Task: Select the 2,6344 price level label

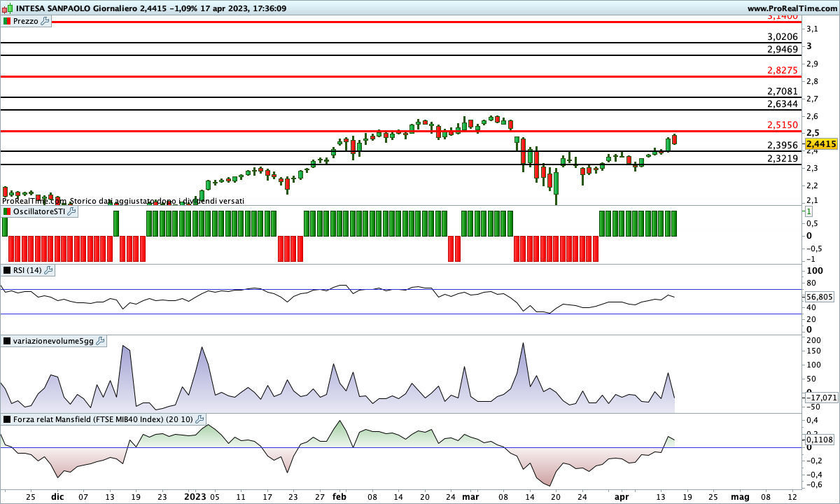Action: [x=783, y=104]
